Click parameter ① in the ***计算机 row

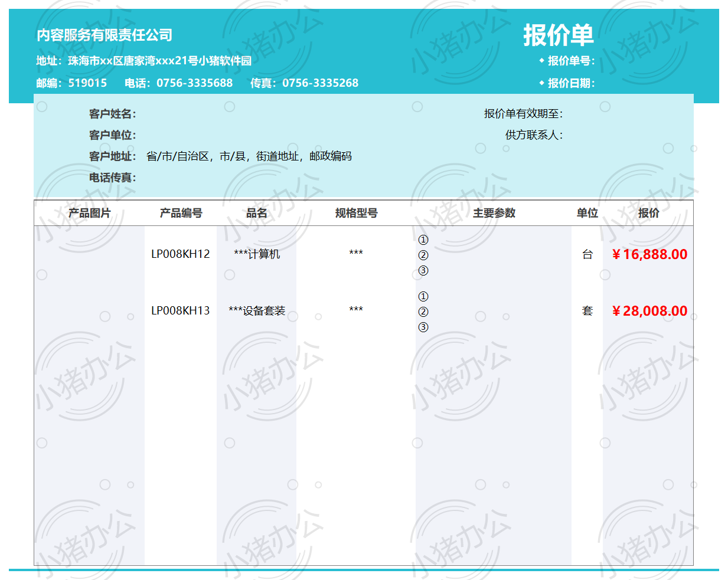[423, 240]
